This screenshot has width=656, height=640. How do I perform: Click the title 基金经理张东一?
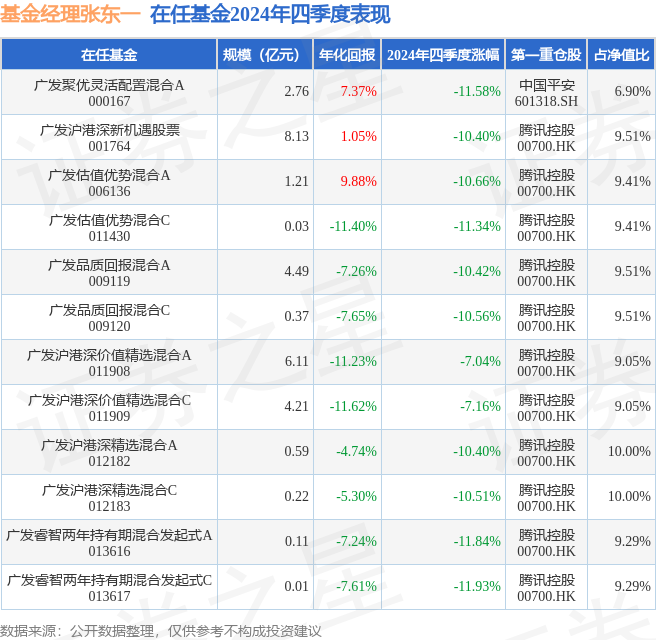tap(70, 15)
